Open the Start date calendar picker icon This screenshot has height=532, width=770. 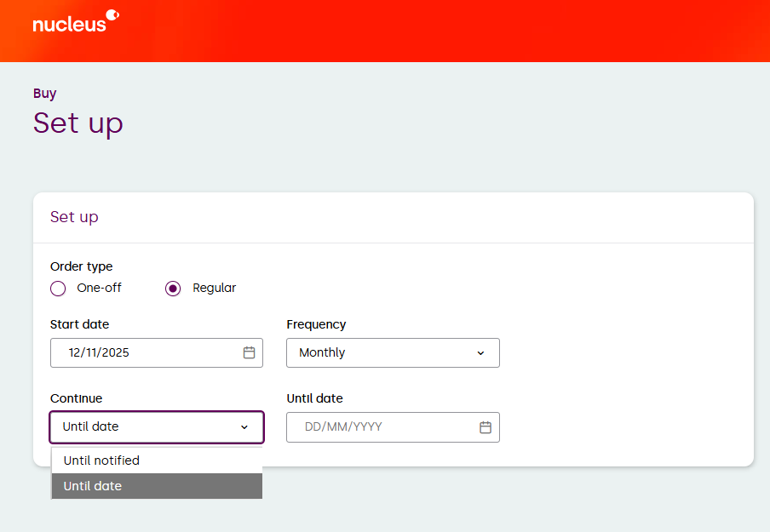tap(249, 352)
